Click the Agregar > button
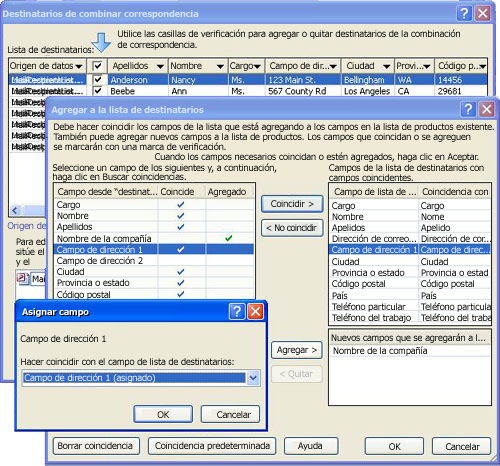The width and height of the screenshot is (500, 466). [x=297, y=350]
